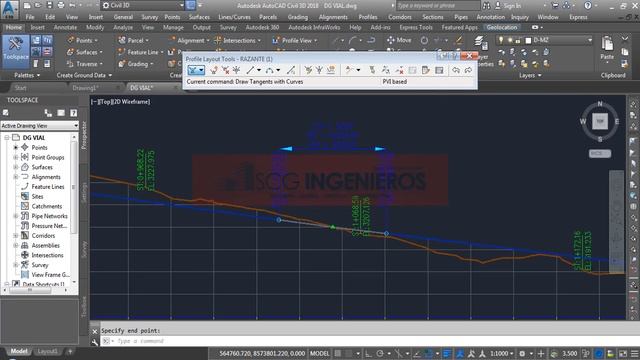Click the Parcel ribbon button
The image size is (640, 360).
pyautogui.click(x=133, y=40)
